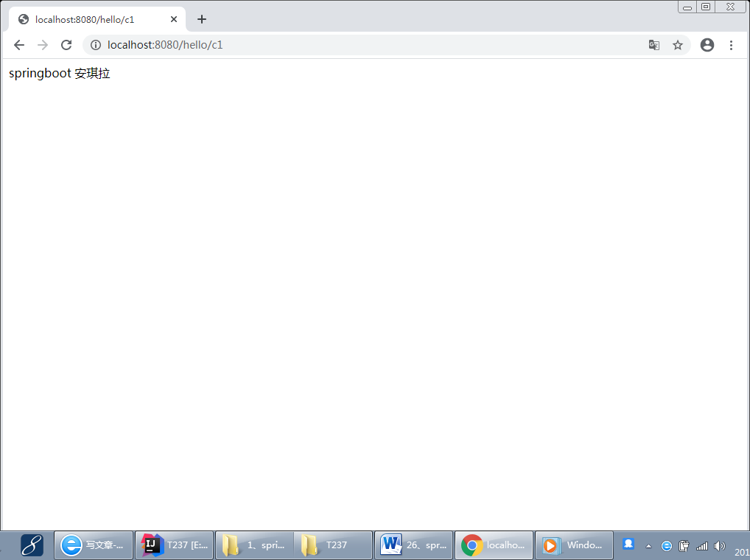Open the volume speaker tray icon
Viewport: 750px width, 560px height.
(x=719, y=546)
